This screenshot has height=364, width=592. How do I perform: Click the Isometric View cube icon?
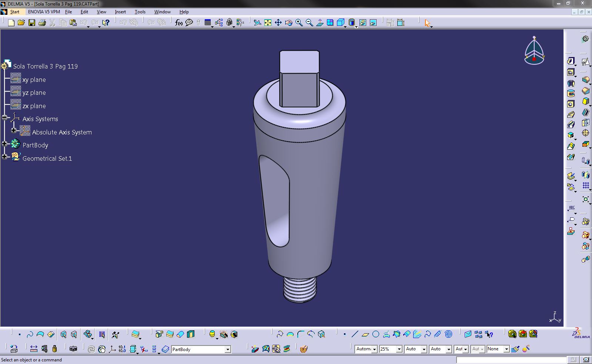340,23
